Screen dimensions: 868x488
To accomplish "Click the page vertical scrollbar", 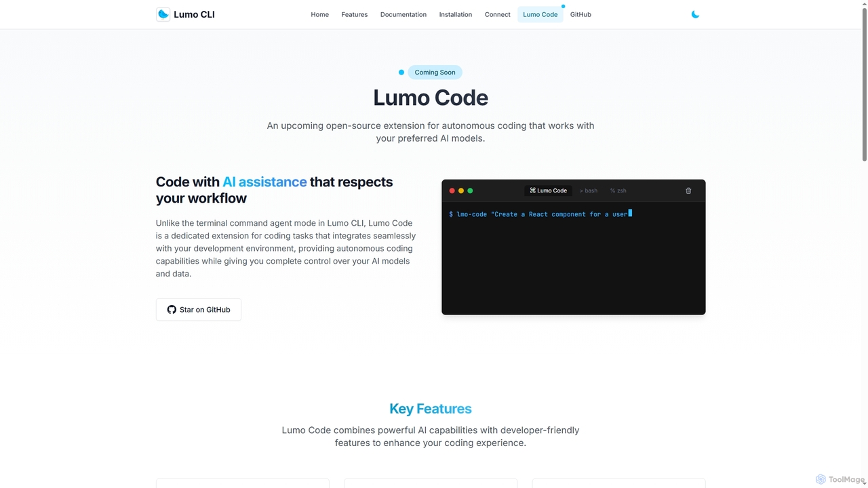I will coord(864,85).
